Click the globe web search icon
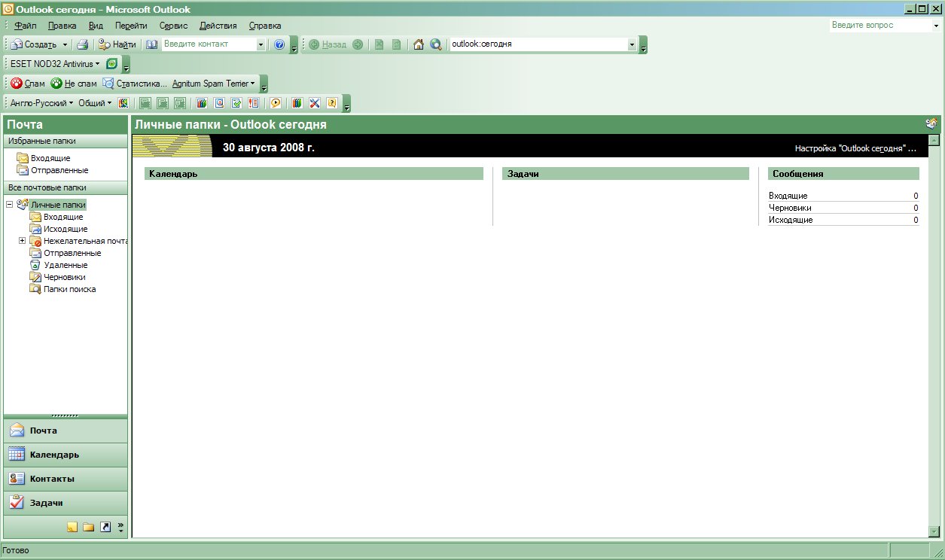 (436, 44)
